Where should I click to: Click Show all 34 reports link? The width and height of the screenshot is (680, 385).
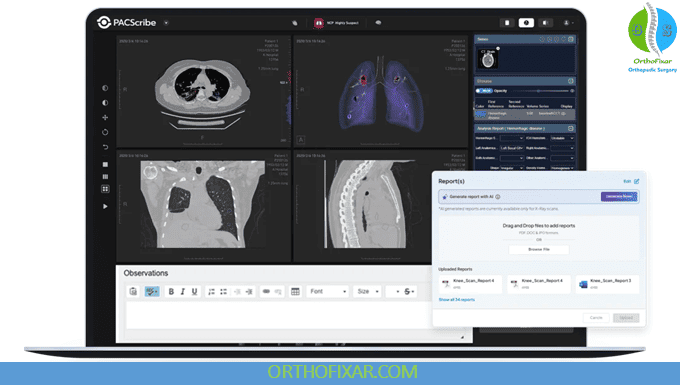click(457, 300)
